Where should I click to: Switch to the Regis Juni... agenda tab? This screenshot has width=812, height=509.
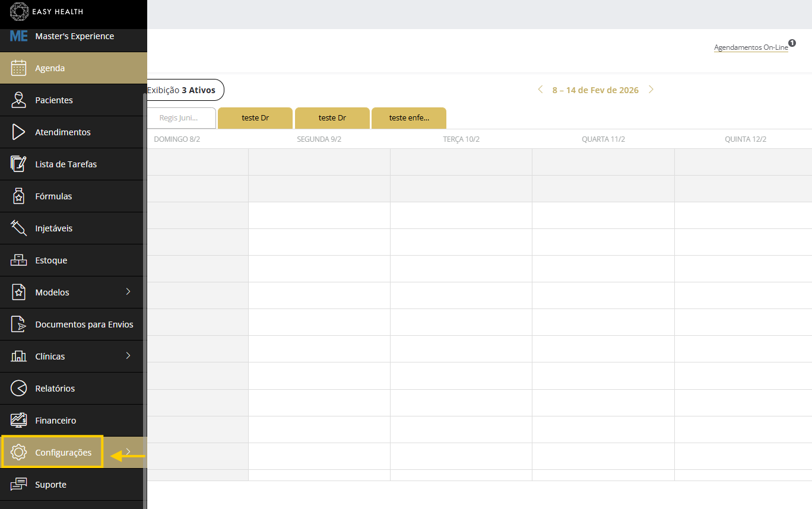[179, 118]
